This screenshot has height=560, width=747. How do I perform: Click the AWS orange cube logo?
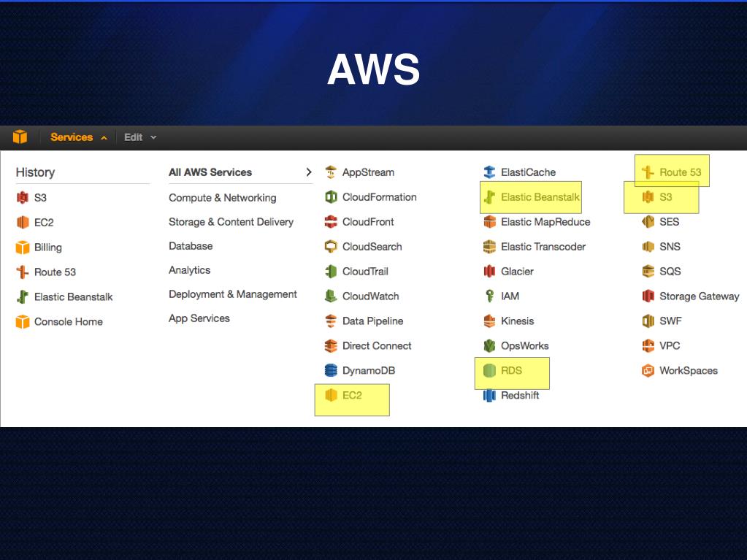20,137
